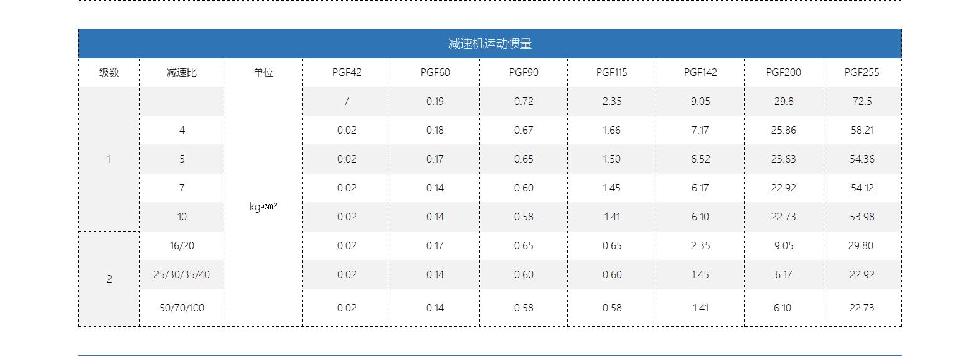Select the 58.21 value cell
Viewport: 980px width, 356px height.
[x=861, y=130]
